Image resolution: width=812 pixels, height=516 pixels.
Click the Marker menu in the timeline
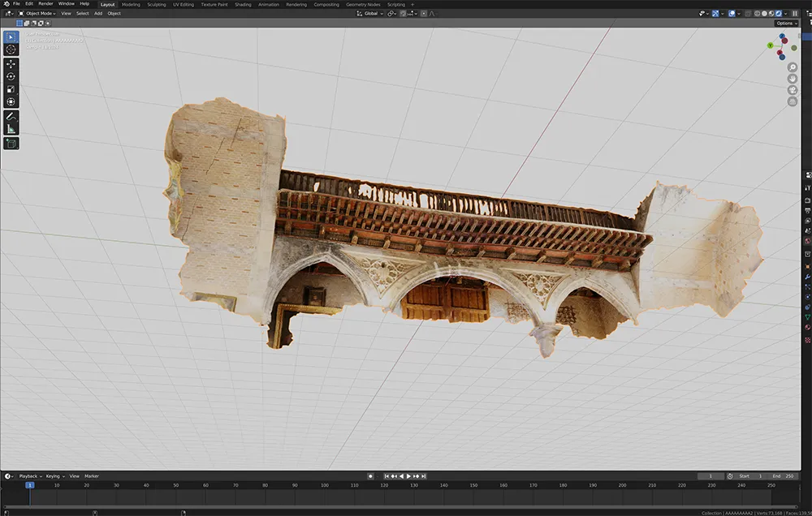[x=92, y=476]
